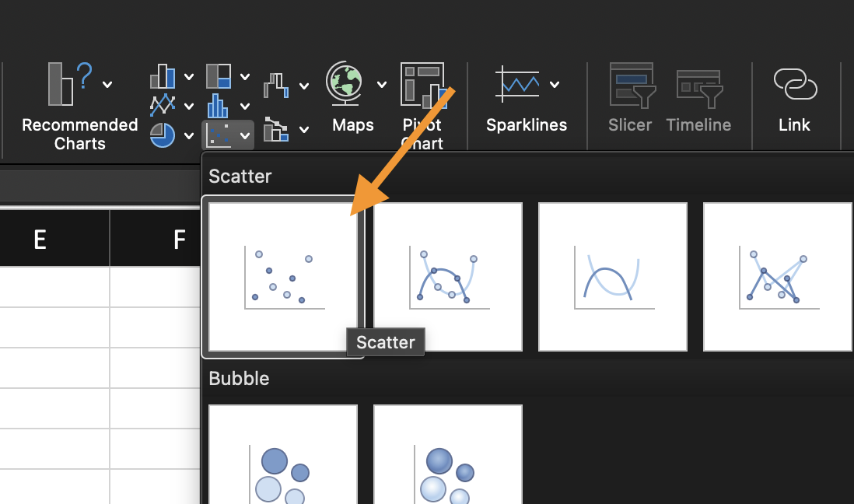The height and width of the screenshot is (504, 854).
Task: Open the Recommended Charts dropdown arrow
Action: click(x=107, y=84)
